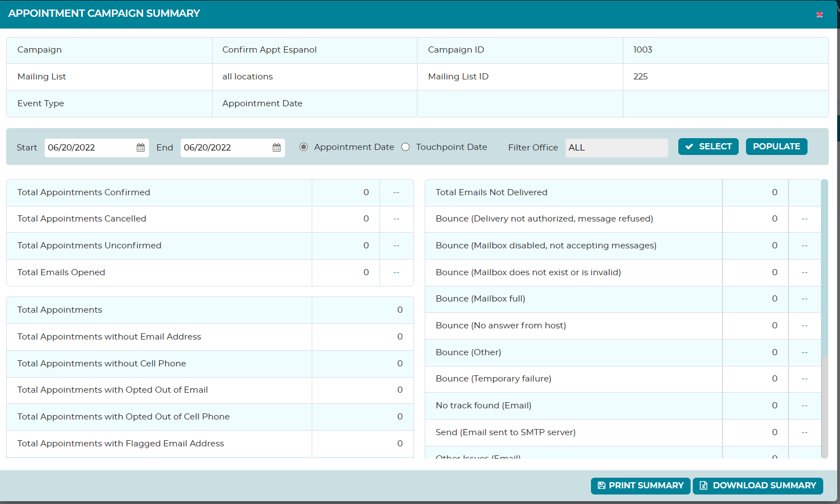840x504 pixels.
Task: Click the PRINT SUMMARY button
Action: [x=640, y=486]
